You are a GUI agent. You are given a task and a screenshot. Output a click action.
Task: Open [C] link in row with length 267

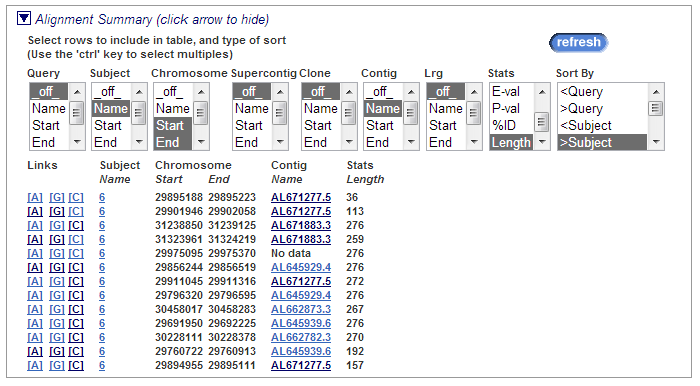pos(76,309)
